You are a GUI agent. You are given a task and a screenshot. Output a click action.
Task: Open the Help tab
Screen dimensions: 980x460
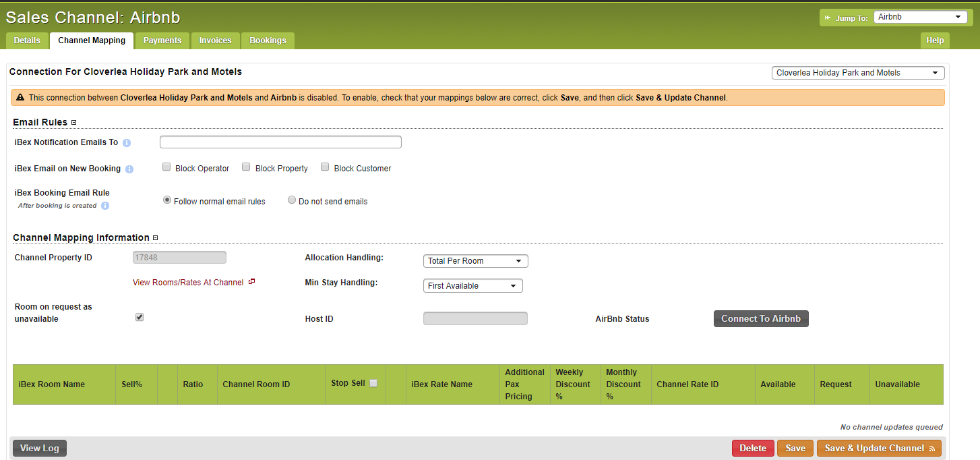935,40
